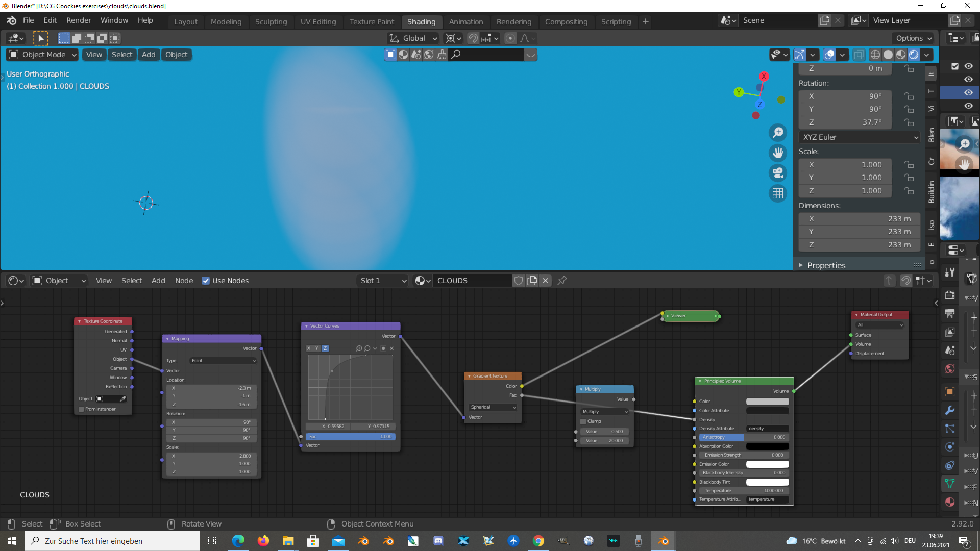Switch to the Compositing workspace tab
This screenshot has width=980, height=551.
click(566, 22)
